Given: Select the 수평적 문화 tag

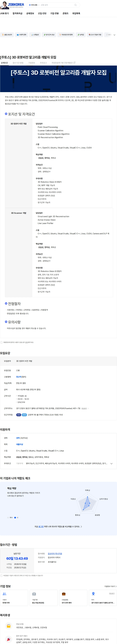Looking at the screenshot, I should click(21, 35).
